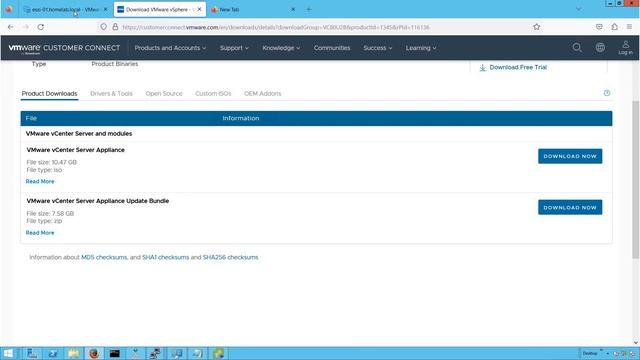Expand the Support dropdown menu

tap(234, 48)
